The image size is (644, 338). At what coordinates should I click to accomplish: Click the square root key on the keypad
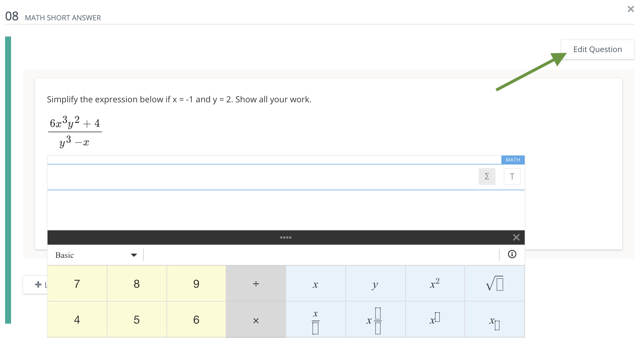[x=495, y=283]
